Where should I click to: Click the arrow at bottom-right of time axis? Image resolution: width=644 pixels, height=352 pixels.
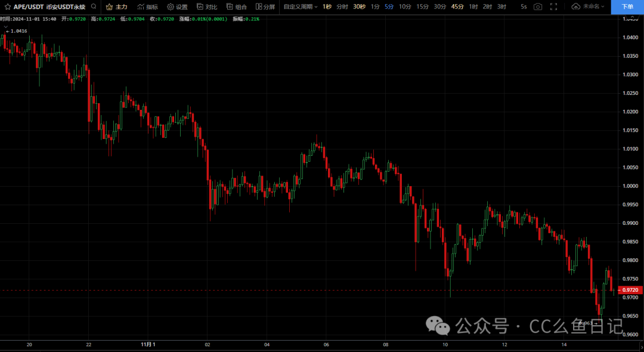point(642,348)
